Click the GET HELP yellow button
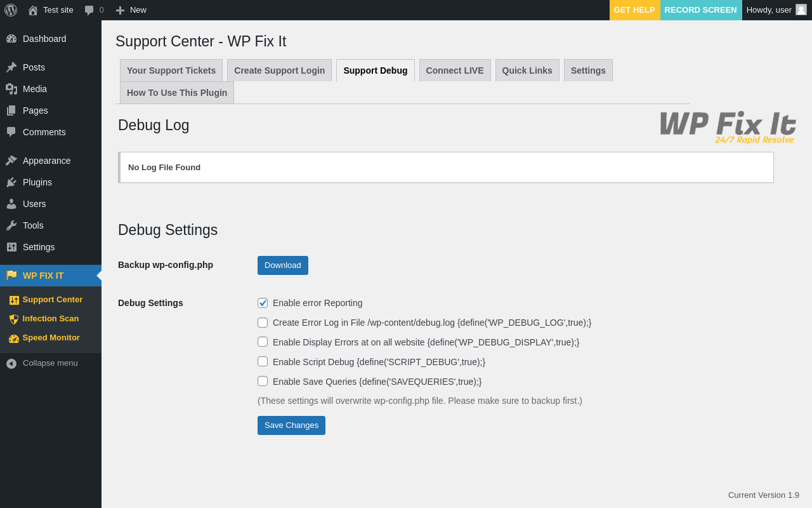Screen dimensions: 812x508 coord(634,10)
